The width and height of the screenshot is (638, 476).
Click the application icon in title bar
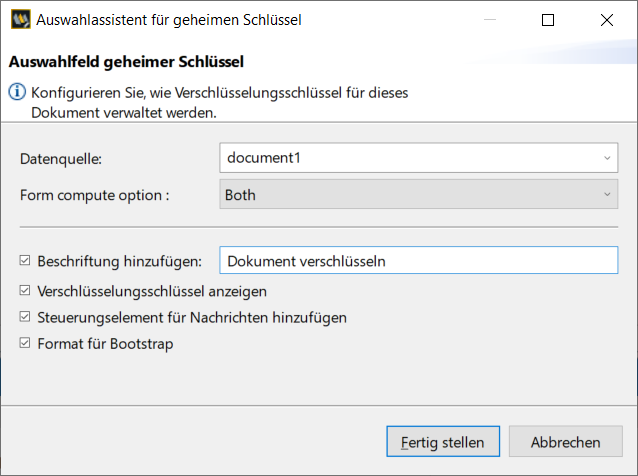point(20,20)
